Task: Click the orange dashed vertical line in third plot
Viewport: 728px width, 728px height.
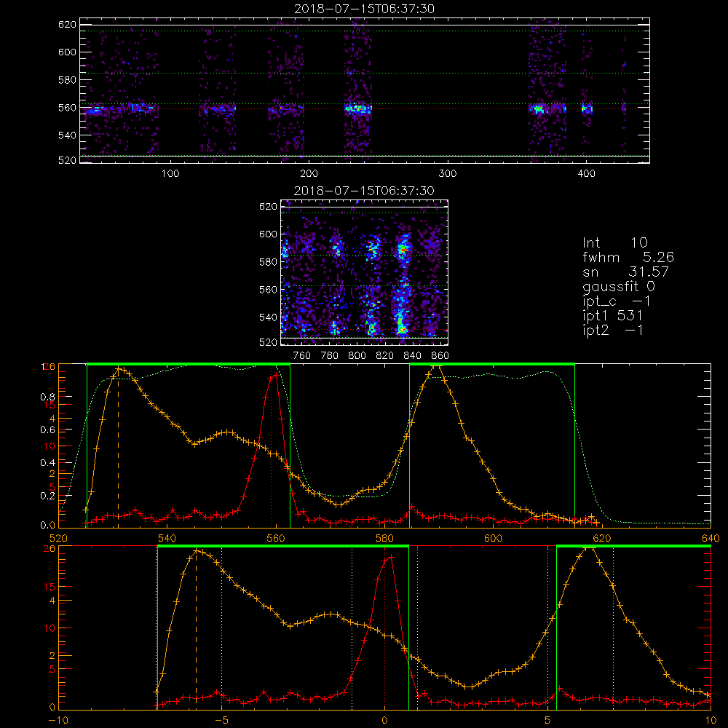Action: [118, 448]
